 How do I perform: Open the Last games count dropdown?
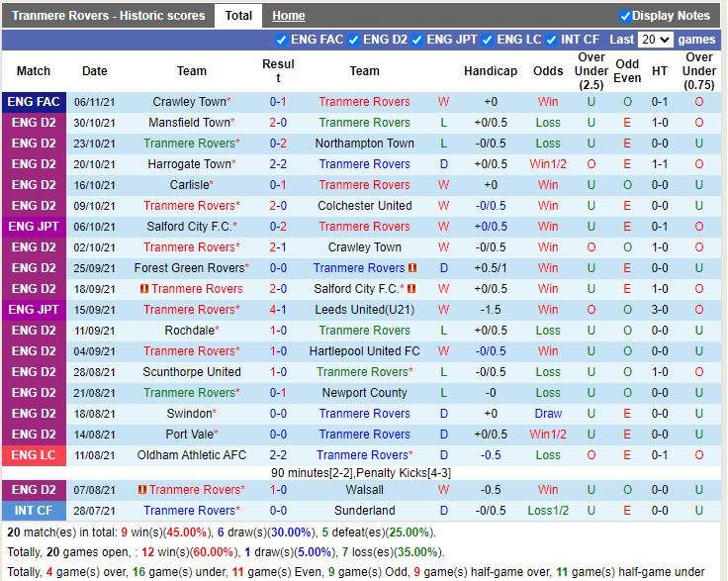tap(655, 41)
